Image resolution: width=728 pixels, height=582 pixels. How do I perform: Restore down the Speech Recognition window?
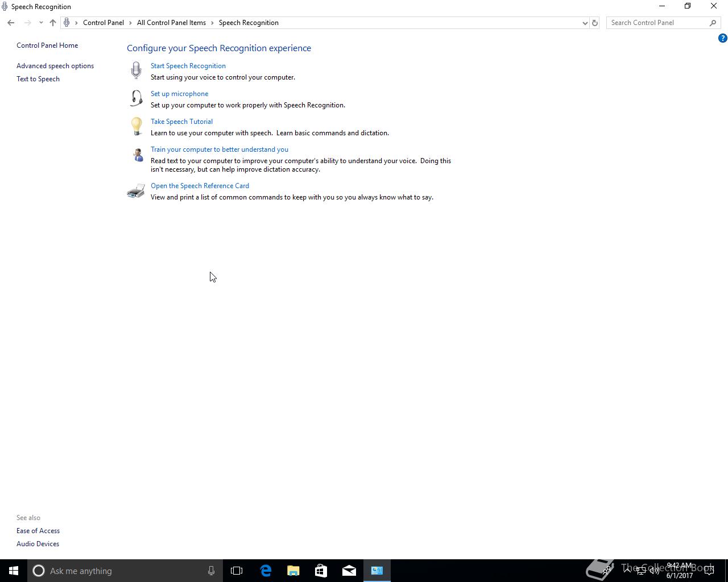(x=688, y=6)
